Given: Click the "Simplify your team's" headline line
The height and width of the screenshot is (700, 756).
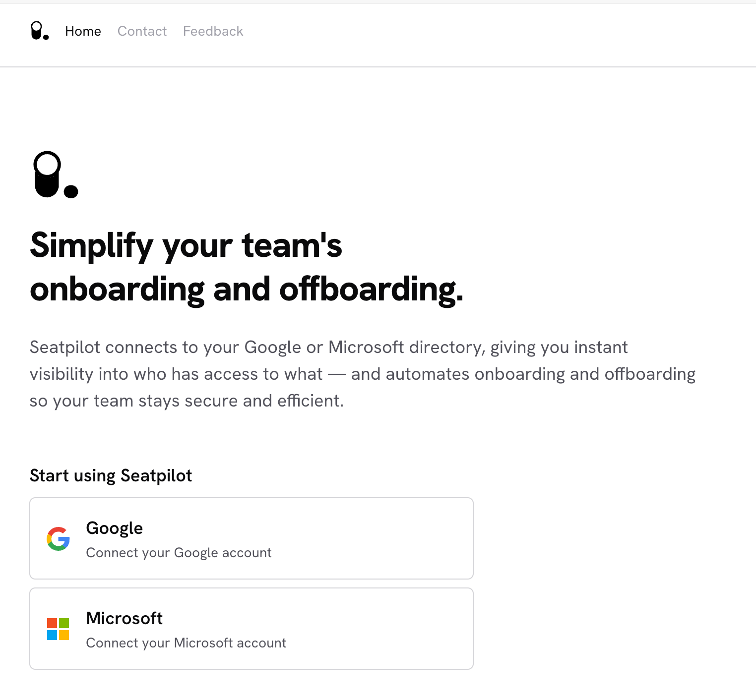Looking at the screenshot, I should point(186,245).
